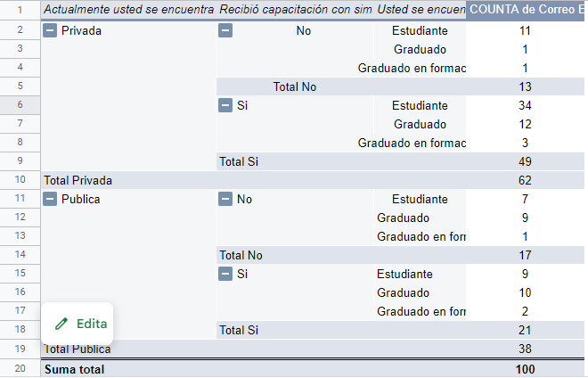The height and width of the screenshot is (378, 588).
Task: Click the Privada Si total value 49
Action: tap(525, 161)
